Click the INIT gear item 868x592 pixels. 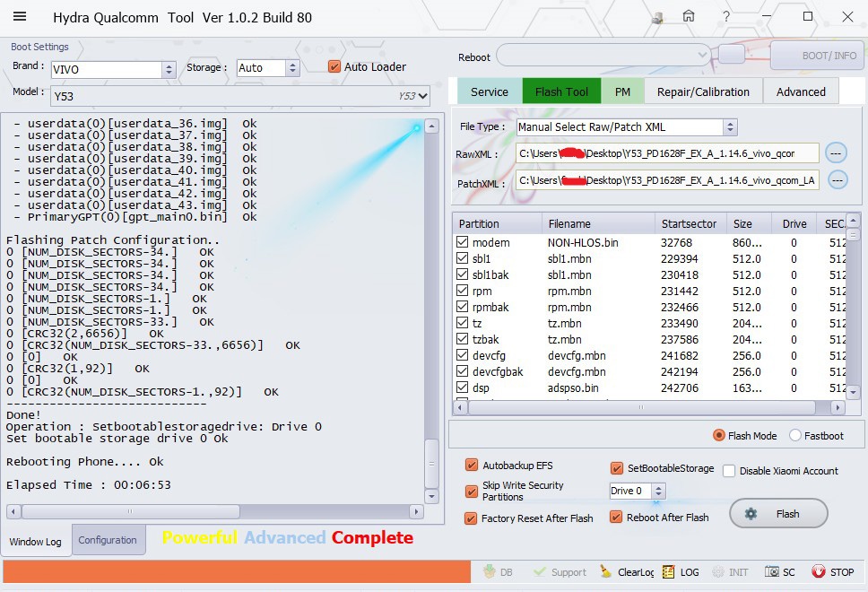pos(730,571)
